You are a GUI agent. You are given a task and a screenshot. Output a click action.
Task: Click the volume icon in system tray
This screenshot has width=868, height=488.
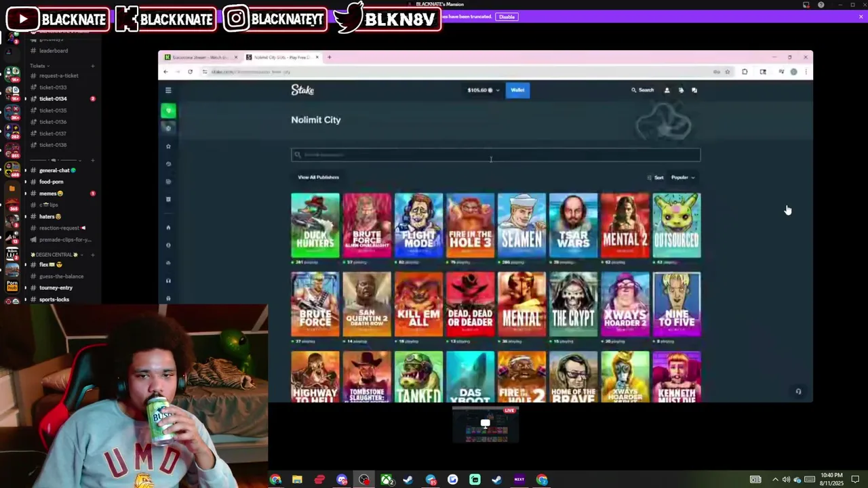click(786, 480)
